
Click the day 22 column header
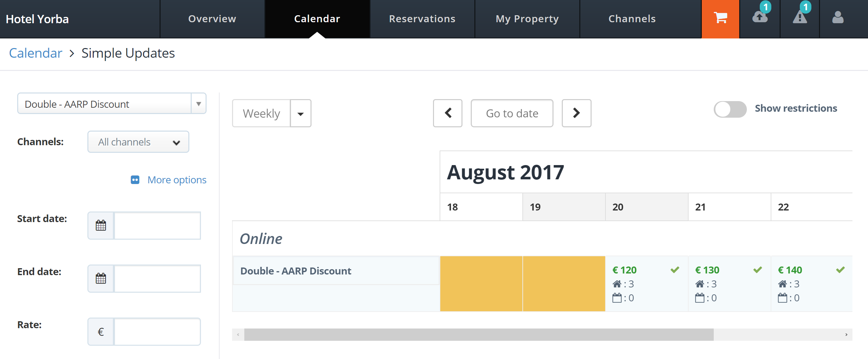[812, 207]
